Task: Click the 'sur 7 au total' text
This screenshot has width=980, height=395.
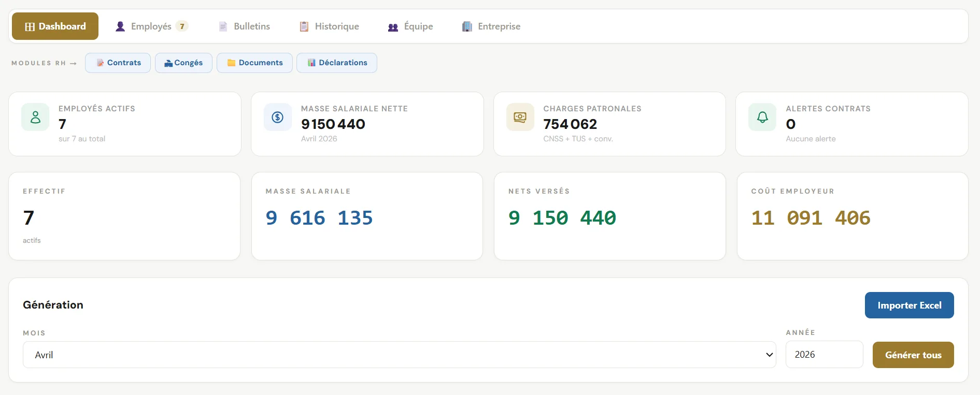Action: click(82, 139)
